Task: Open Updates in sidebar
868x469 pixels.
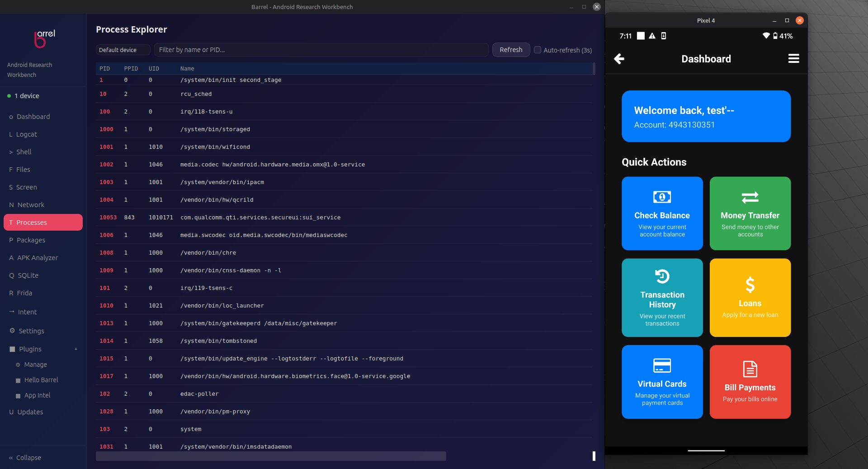Action: point(43,412)
